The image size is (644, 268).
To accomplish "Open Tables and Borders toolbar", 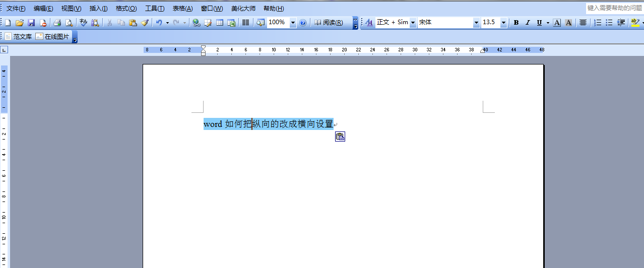I will click(208, 23).
